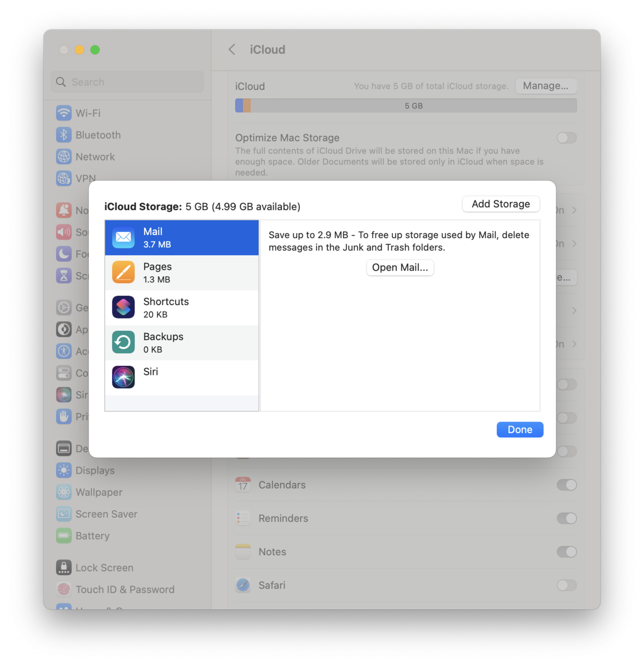Image resolution: width=644 pixels, height=667 pixels.
Task: Open Bluetooth in the sidebar
Action: coord(127,135)
